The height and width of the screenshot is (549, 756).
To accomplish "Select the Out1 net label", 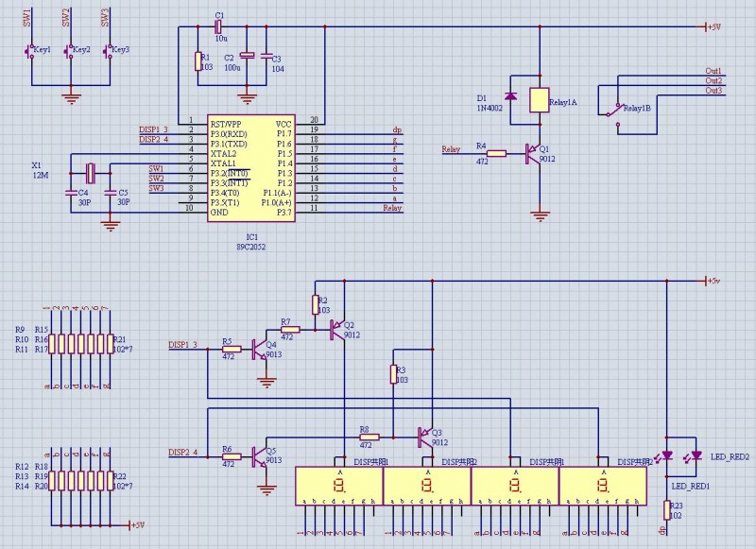I will pyautogui.click(x=713, y=72).
